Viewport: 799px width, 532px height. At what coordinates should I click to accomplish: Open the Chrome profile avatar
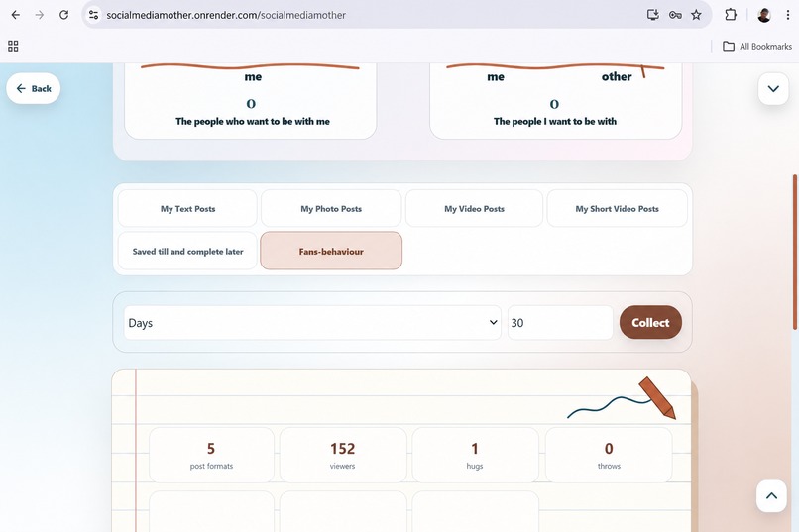(x=764, y=15)
